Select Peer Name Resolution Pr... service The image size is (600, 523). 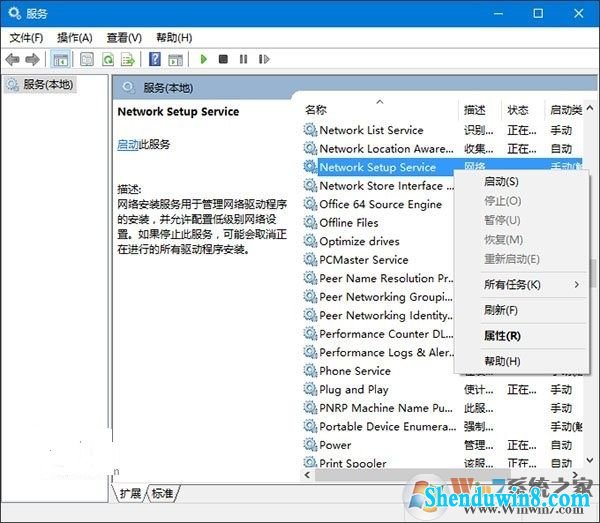pyautogui.click(x=378, y=278)
